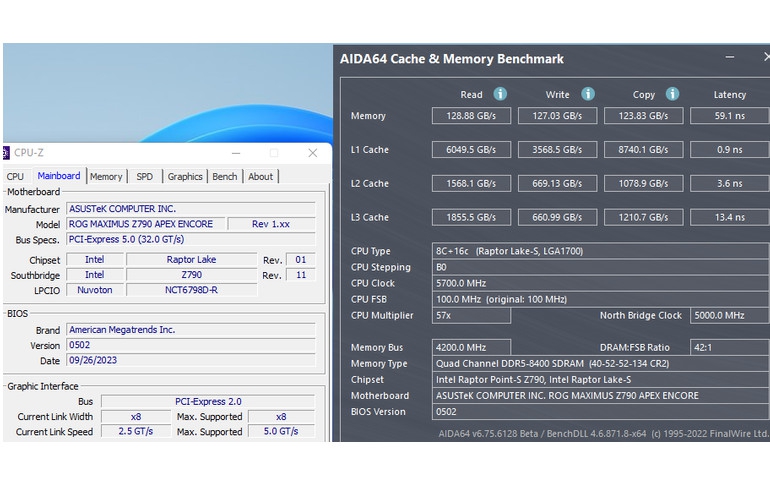Click the L2 Cache Read 1568.1 GB/s value
The image size is (770, 484).
[471, 184]
